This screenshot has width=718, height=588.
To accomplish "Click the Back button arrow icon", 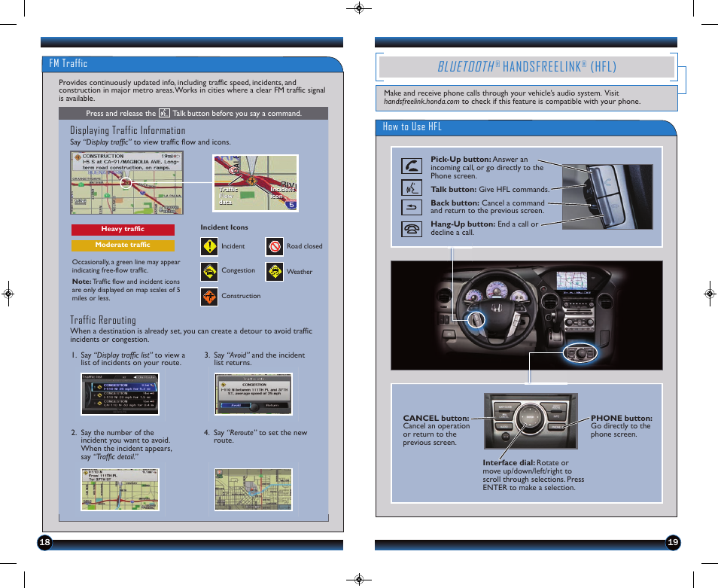I will pyautogui.click(x=411, y=208).
